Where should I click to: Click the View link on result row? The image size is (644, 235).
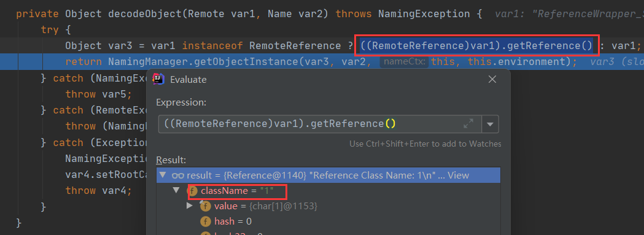(x=458, y=175)
